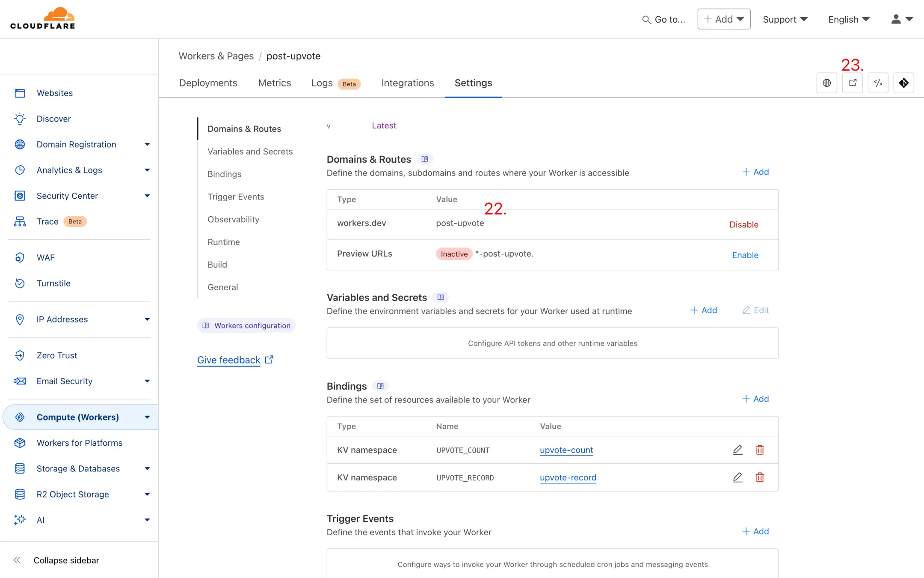924x578 pixels.
Task: Edit the UPVOTE_RECORD binding pencil icon
Action: click(x=737, y=477)
